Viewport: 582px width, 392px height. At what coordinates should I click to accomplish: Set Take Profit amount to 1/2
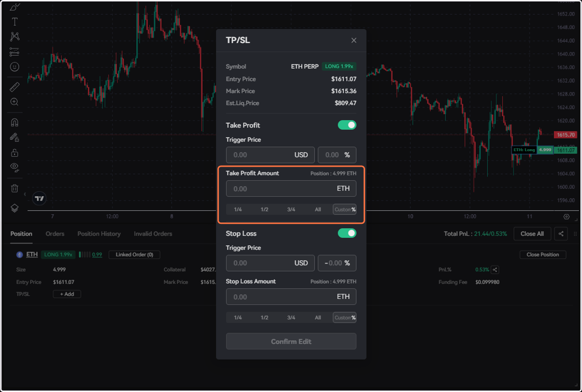(x=264, y=209)
